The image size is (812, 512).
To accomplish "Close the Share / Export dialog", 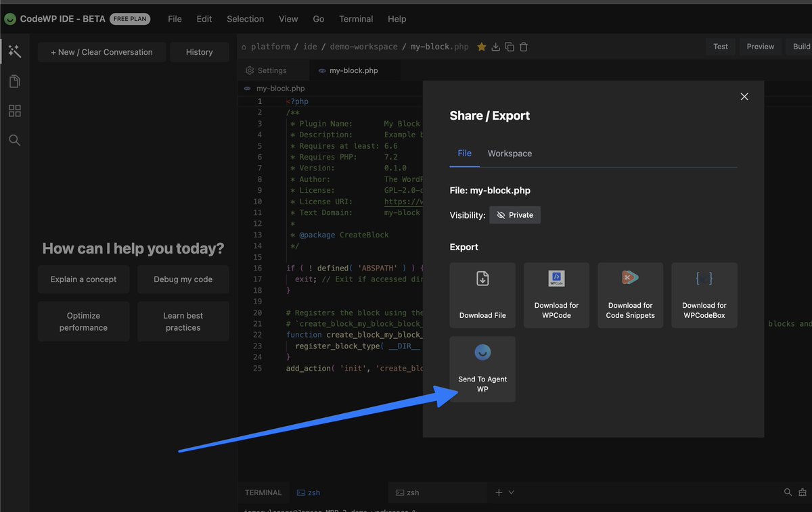I will click(744, 97).
